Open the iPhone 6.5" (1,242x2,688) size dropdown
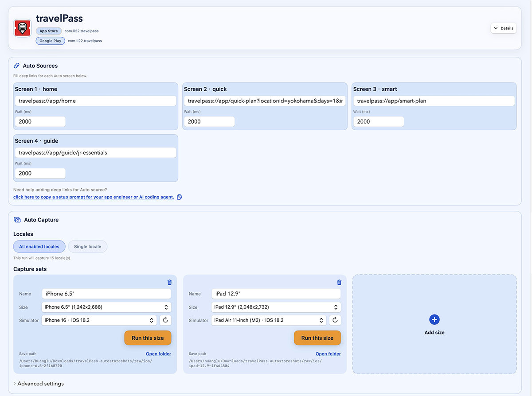 (x=106, y=307)
